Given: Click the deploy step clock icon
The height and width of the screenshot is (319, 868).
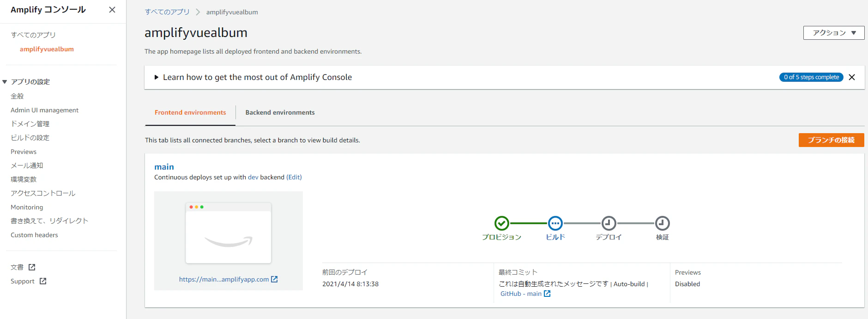Looking at the screenshot, I should pyautogui.click(x=609, y=223).
